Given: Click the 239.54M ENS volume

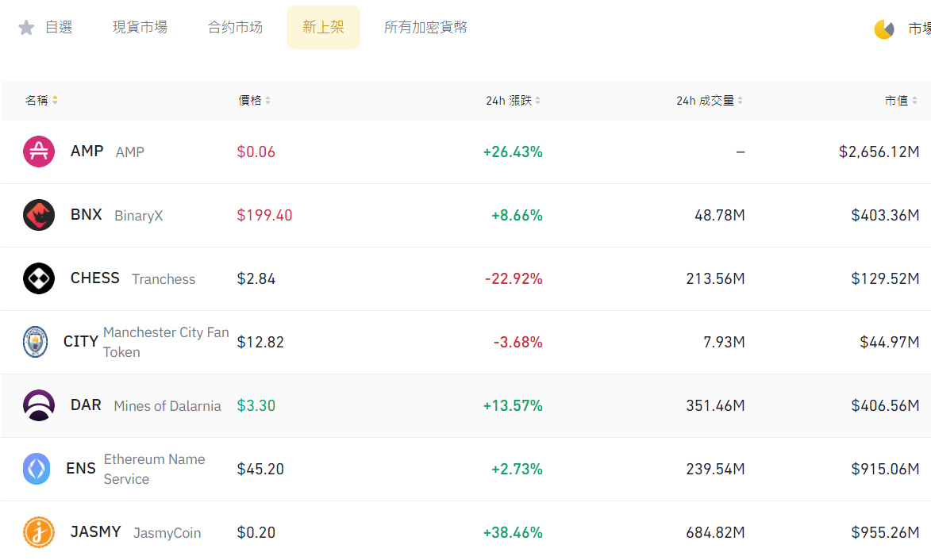Looking at the screenshot, I should [x=715, y=470].
